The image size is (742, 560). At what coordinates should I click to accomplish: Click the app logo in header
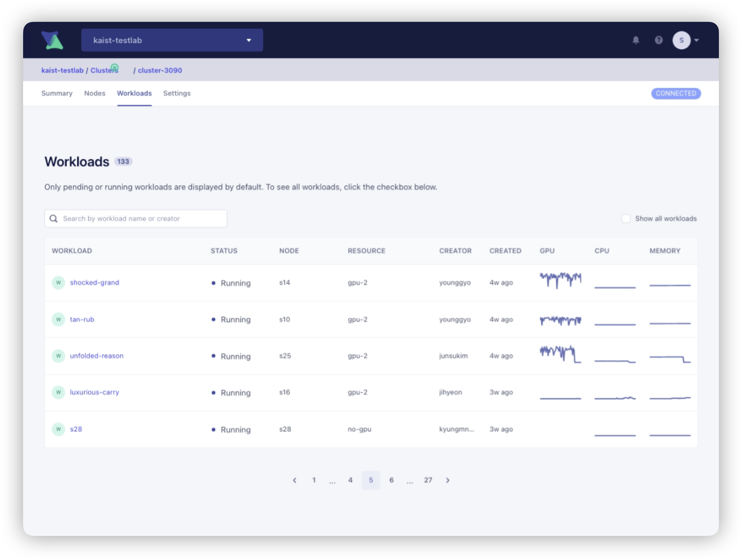[52, 40]
